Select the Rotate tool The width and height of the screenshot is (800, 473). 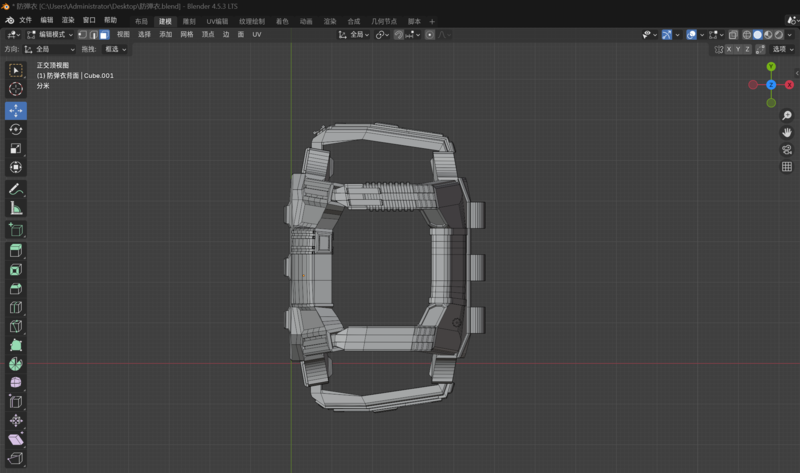[16, 129]
